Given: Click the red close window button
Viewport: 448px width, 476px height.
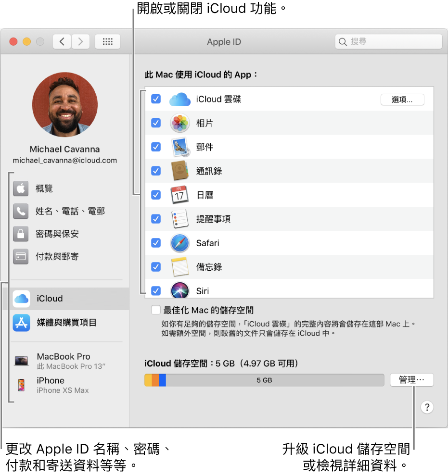Looking at the screenshot, I should [13, 41].
